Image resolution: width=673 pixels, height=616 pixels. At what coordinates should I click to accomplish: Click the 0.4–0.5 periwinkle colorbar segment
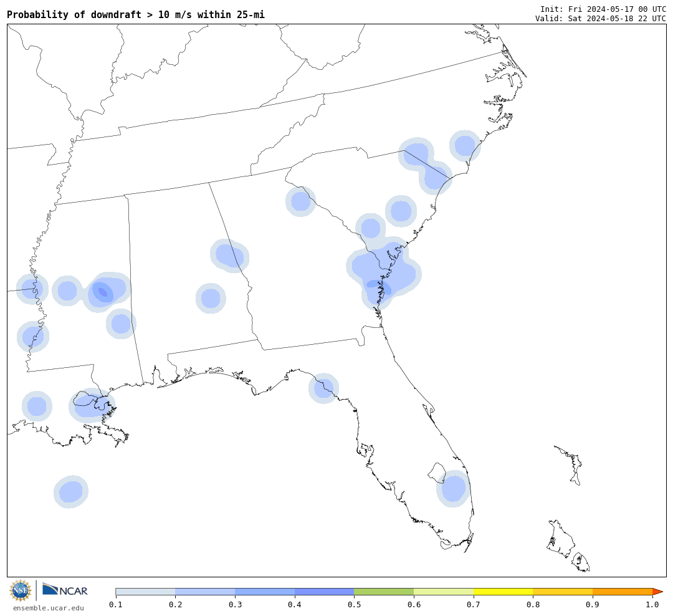(325, 592)
